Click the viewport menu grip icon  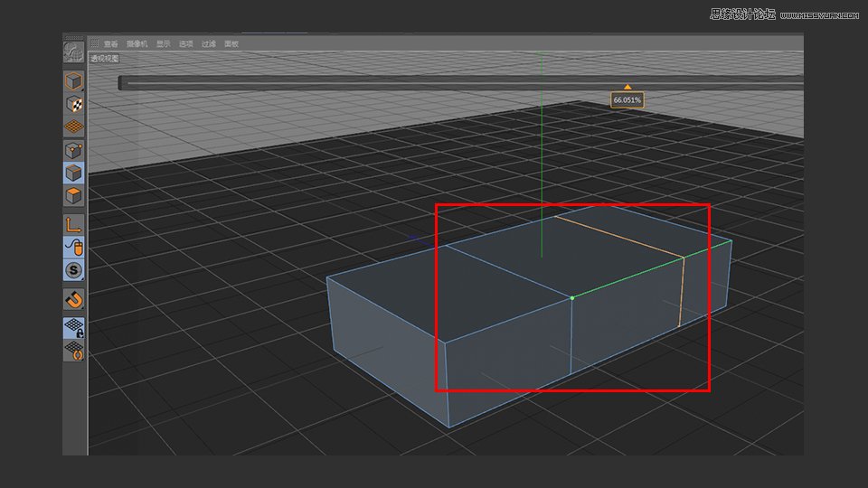point(95,43)
